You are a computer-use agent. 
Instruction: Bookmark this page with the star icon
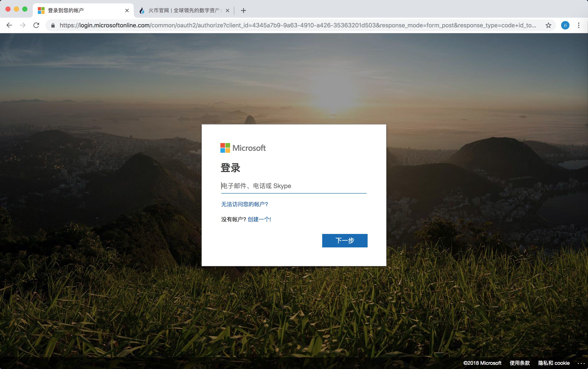coord(548,25)
